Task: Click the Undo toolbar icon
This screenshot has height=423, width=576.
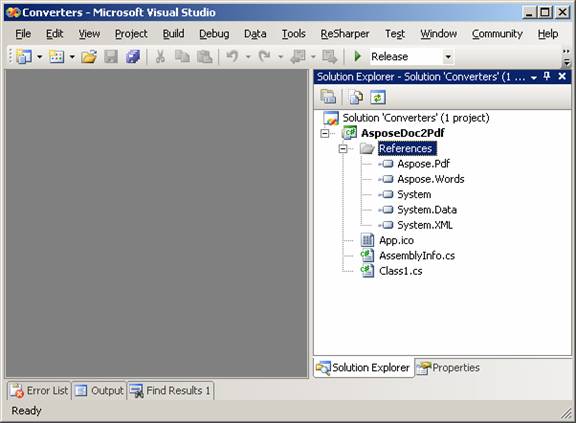Action: [x=232, y=57]
